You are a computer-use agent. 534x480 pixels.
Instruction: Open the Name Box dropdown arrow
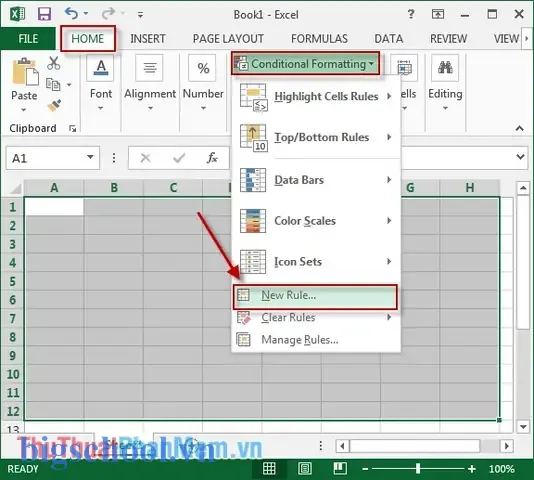(90, 157)
